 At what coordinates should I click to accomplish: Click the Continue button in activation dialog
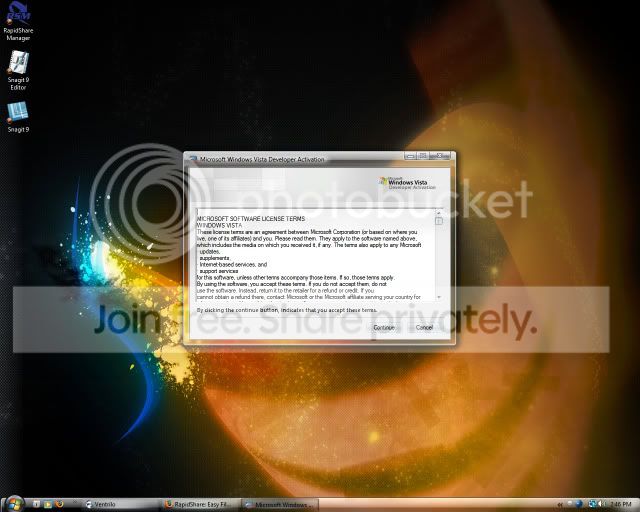tap(384, 327)
